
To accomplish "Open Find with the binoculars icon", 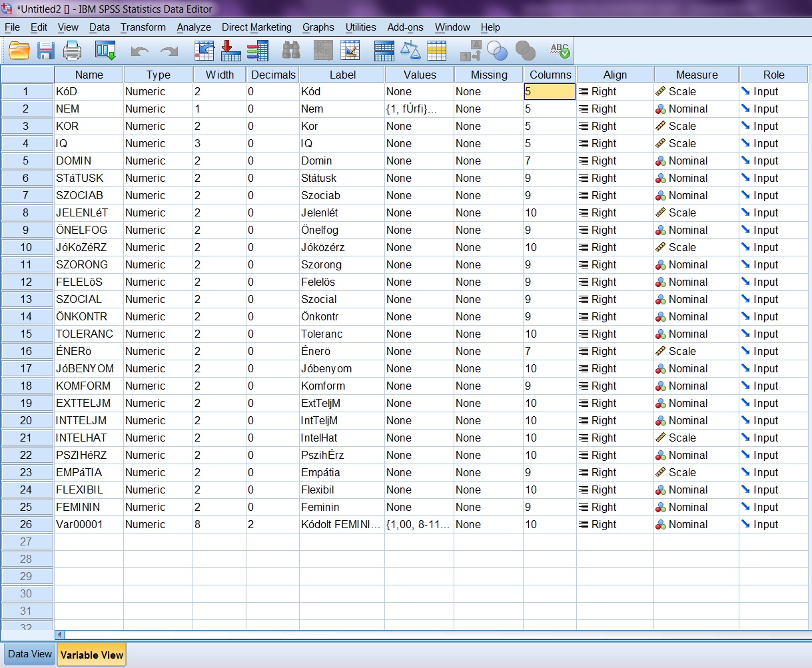I will tap(291, 51).
